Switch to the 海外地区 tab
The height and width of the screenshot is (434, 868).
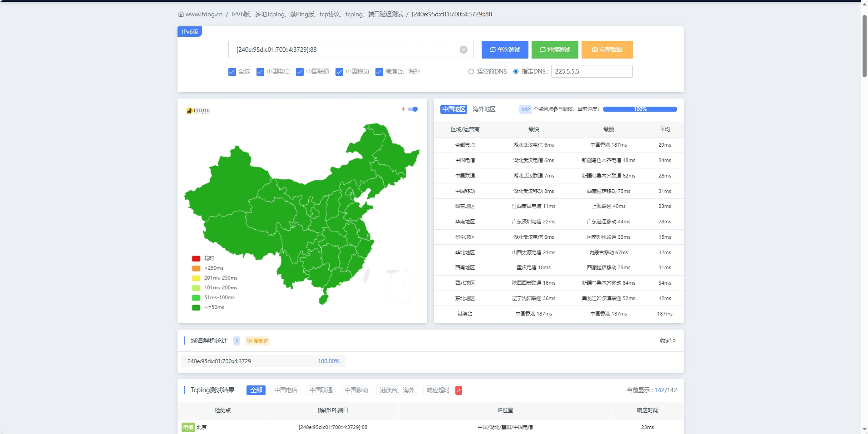point(483,109)
